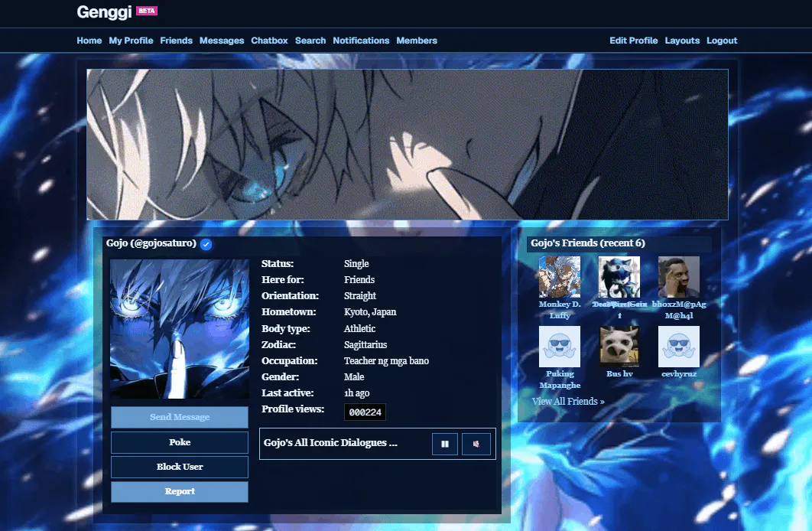This screenshot has width=812, height=531.
Task: Click the Send Message button
Action: tap(180, 417)
